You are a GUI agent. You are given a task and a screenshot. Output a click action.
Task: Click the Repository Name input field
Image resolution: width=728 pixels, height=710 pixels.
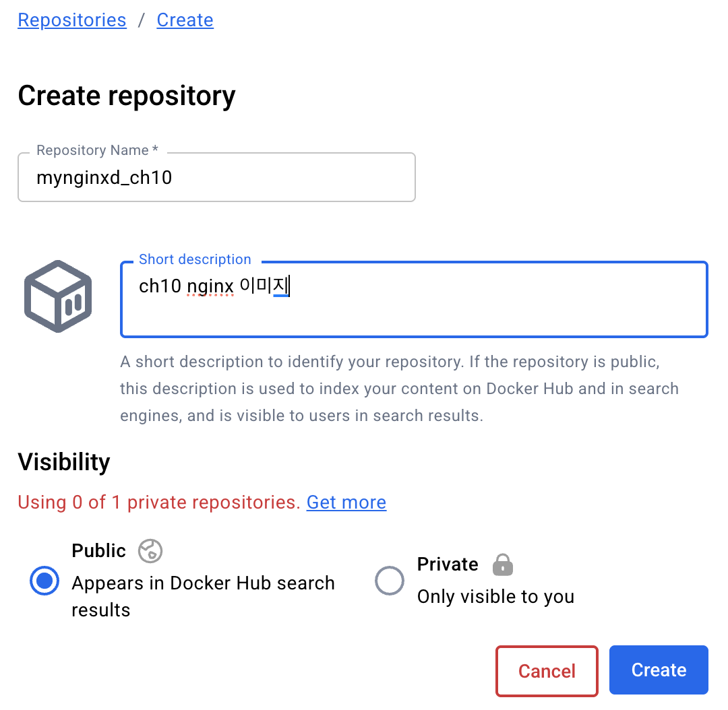(216, 176)
